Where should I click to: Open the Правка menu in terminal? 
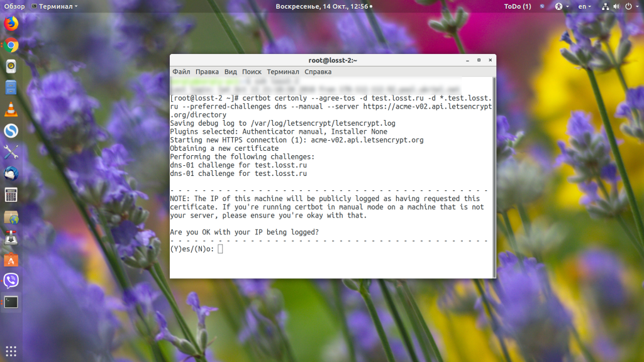point(207,72)
